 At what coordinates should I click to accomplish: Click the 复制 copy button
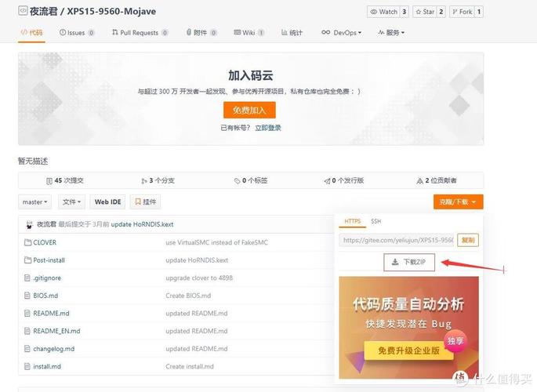[468, 241]
